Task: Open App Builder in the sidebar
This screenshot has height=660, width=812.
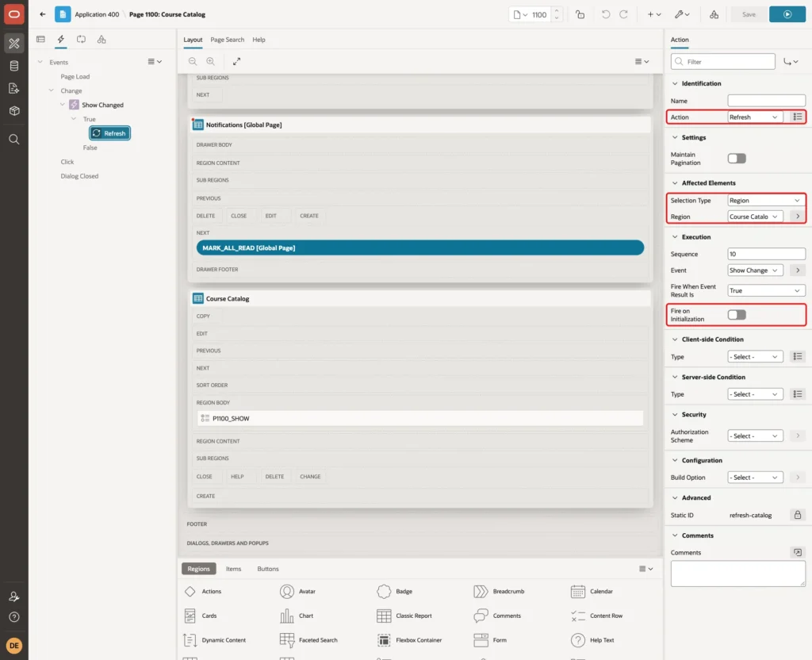Action: (x=14, y=43)
